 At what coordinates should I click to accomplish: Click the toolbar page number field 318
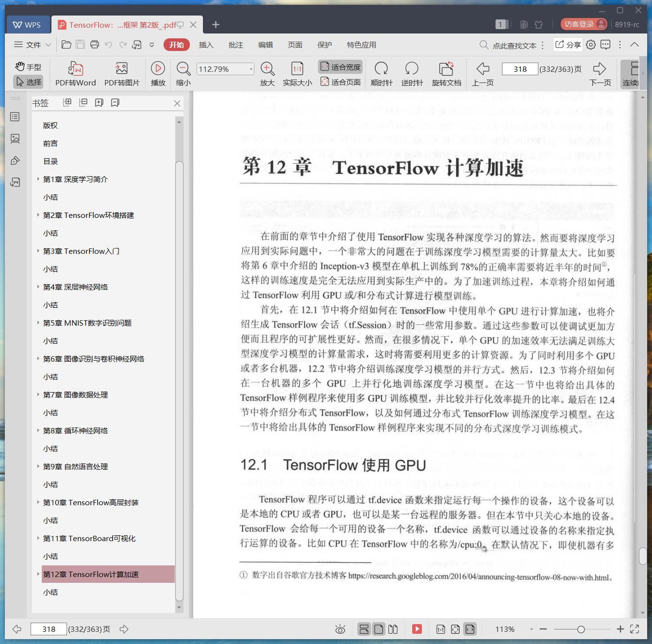coord(519,69)
